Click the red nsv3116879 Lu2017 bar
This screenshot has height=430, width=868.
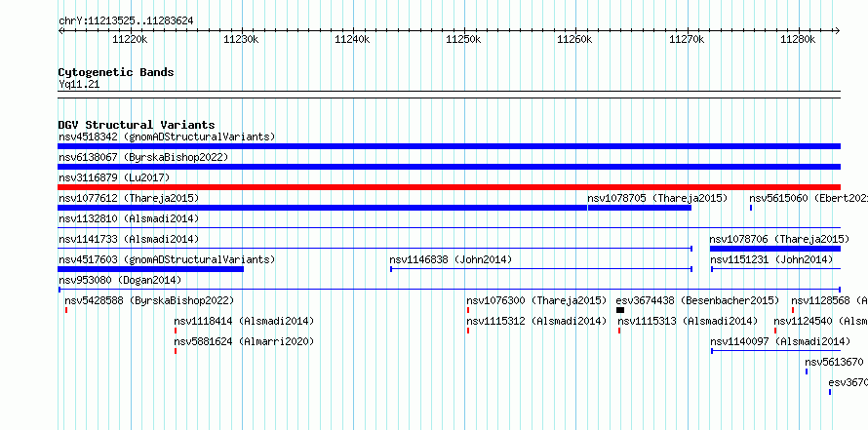pyautogui.click(x=449, y=187)
